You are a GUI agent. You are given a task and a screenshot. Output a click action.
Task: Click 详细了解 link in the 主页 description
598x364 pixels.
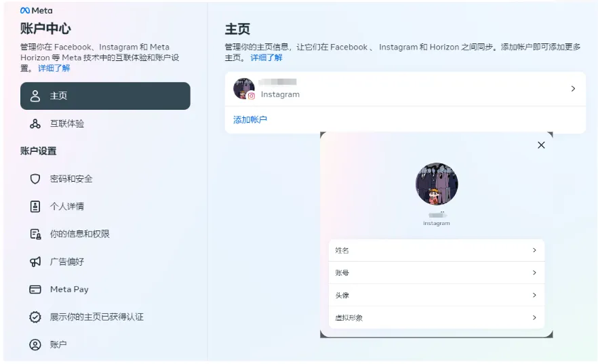[x=266, y=58]
